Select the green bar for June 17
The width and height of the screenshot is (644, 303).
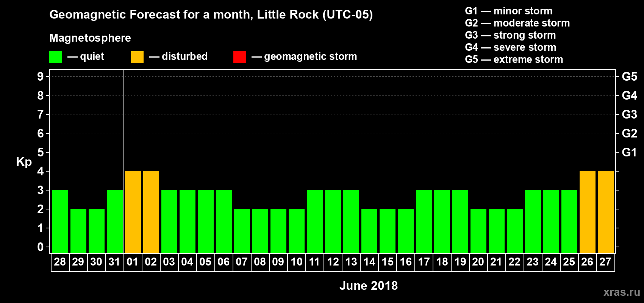tap(424, 222)
